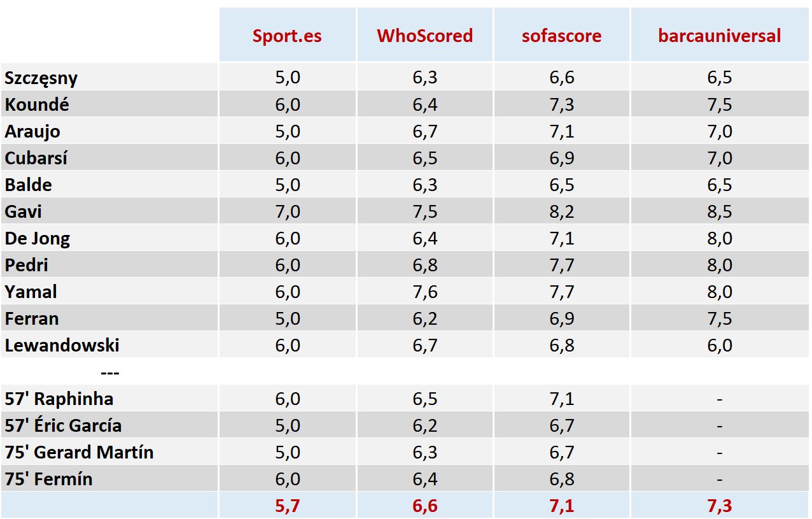Select the Lewandowski row label
This screenshot has width=812, height=519.
[x=62, y=345]
